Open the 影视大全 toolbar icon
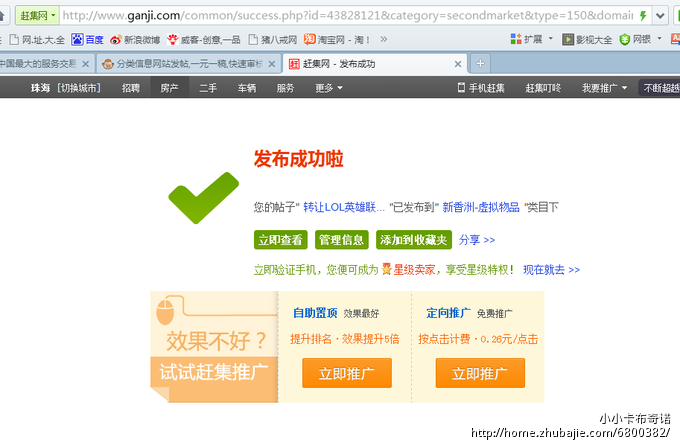The height and width of the screenshot is (440, 680). point(587,40)
